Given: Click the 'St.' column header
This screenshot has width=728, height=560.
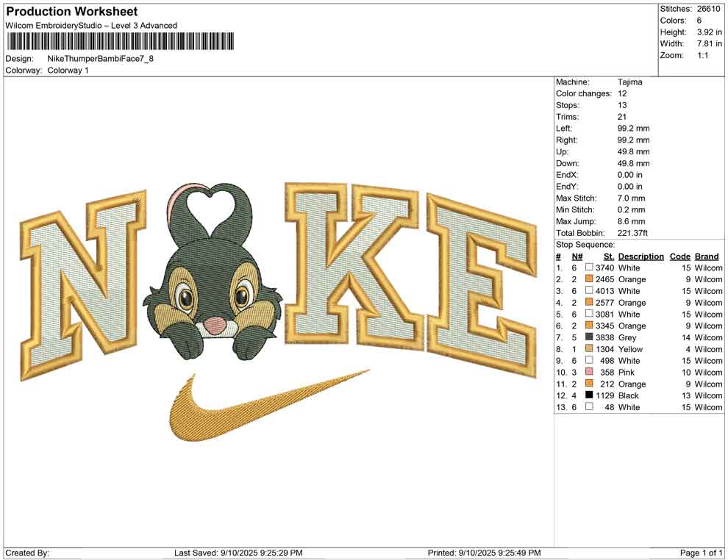Looking at the screenshot, I should click(x=609, y=256).
